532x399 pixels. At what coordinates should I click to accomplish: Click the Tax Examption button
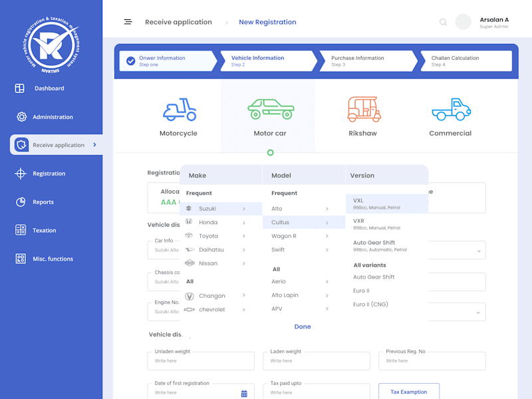point(409,392)
